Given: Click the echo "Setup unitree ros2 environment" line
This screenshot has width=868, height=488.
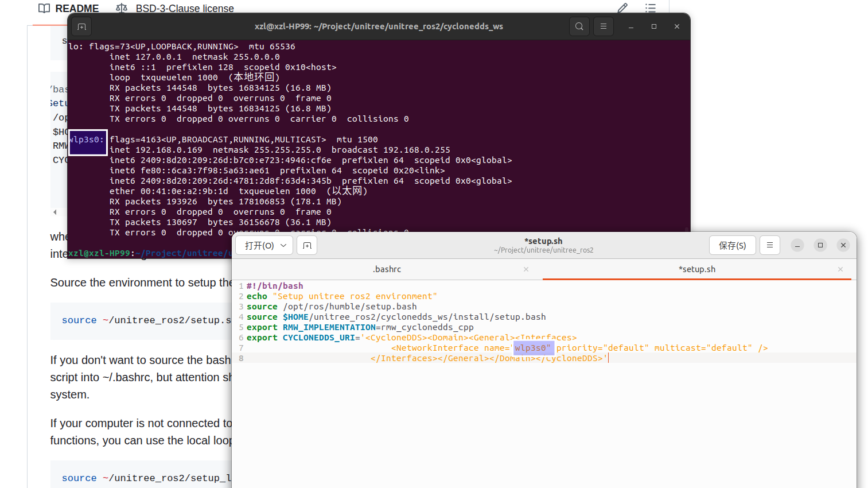Looking at the screenshot, I should tap(342, 296).
